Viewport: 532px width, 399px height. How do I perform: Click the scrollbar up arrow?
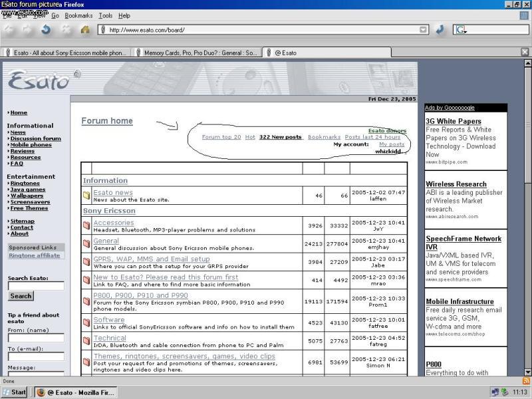527,63
